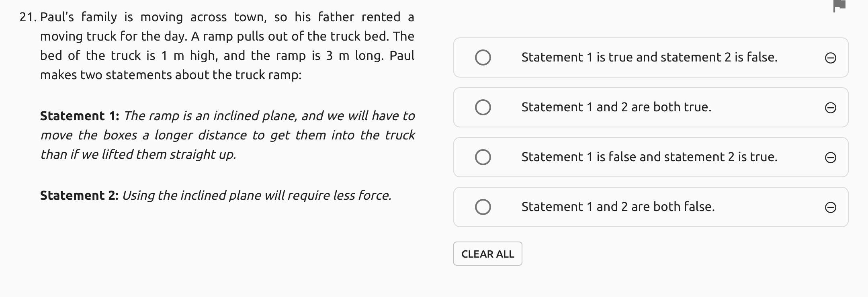Click the text 'Statement 1 is true and statement 2 is false.'
Viewport: 868px width, 297px height.
pos(649,57)
